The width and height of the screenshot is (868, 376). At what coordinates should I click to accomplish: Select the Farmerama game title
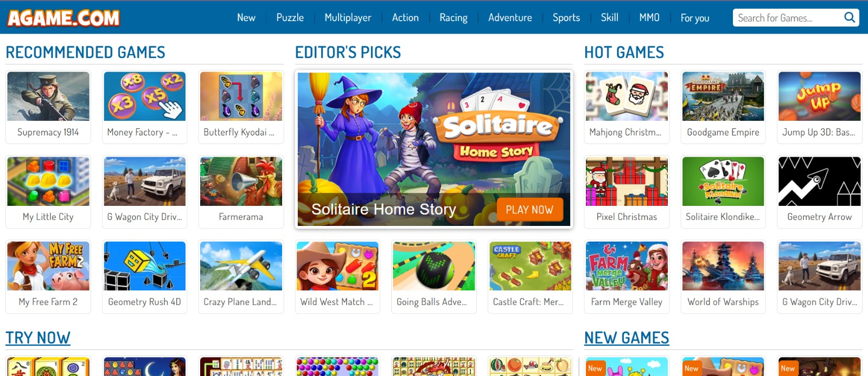(x=241, y=217)
